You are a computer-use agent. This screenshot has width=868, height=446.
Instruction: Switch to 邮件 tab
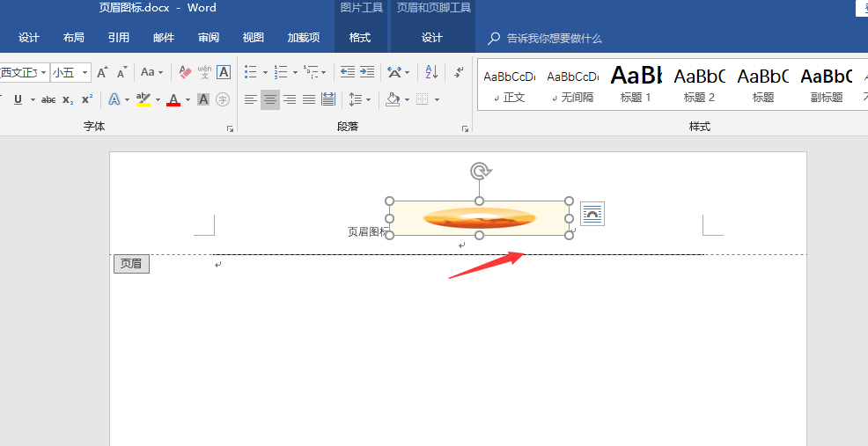click(164, 38)
